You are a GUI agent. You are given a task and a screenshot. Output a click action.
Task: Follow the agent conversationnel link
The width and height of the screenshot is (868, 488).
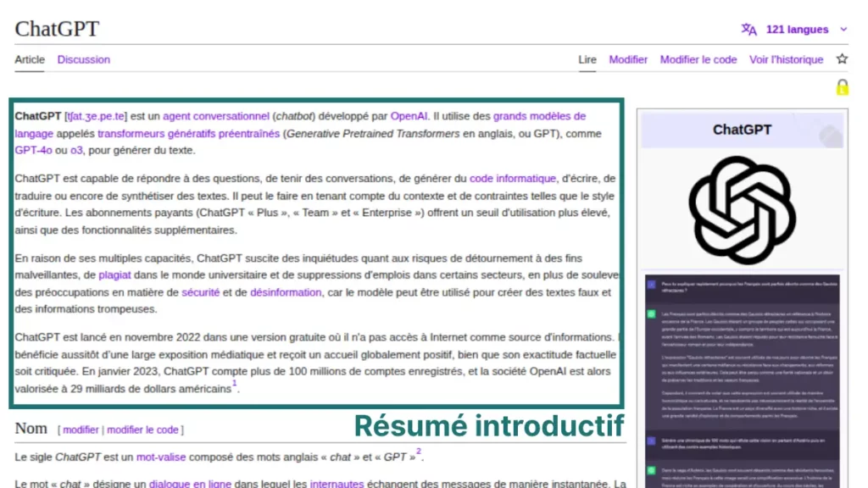tap(216, 116)
